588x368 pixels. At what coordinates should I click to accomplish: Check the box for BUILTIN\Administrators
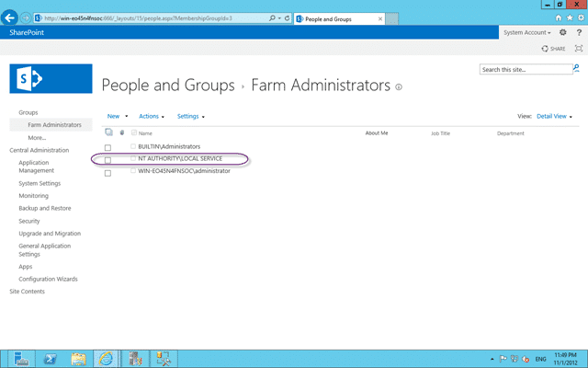coord(107,147)
